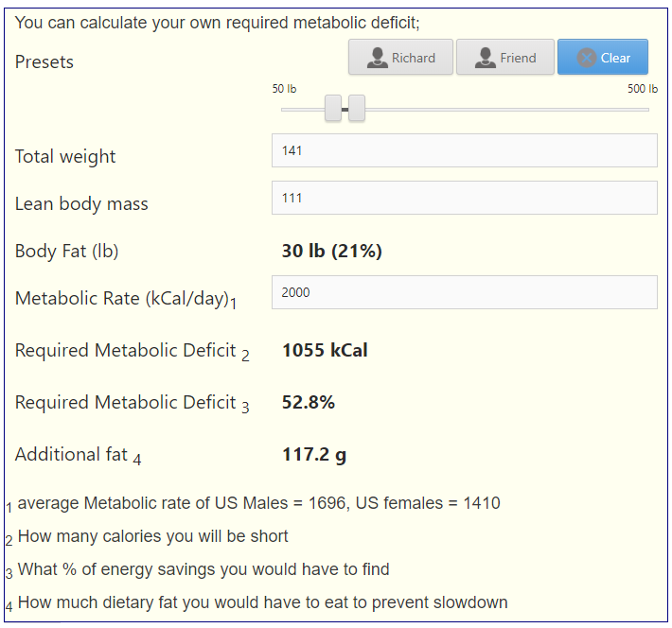Screen dimensions: 672x628
Task: Click the 30 lb (21%) body fat result
Action: 331,251
